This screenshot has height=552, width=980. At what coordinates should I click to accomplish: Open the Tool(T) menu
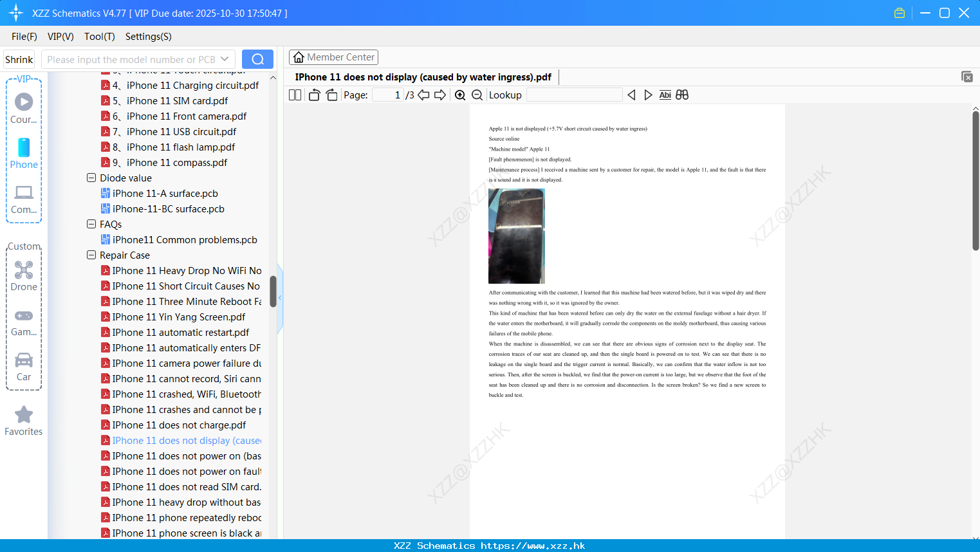(100, 37)
